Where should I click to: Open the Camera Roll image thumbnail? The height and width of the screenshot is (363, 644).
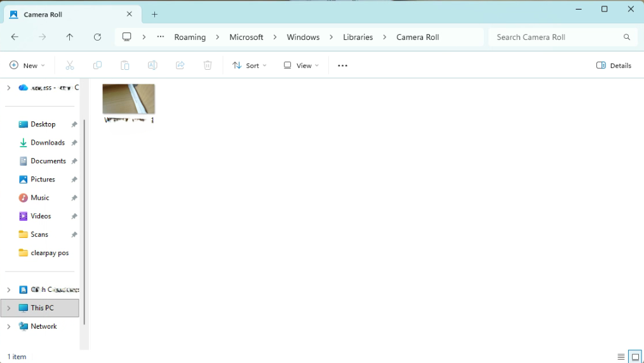coord(128,99)
